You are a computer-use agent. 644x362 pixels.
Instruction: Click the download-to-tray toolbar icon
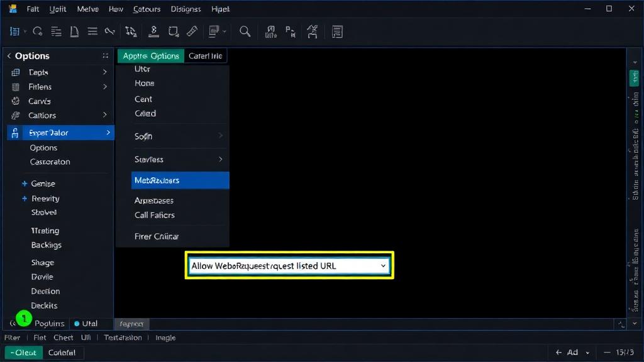pyautogui.click(x=153, y=31)
